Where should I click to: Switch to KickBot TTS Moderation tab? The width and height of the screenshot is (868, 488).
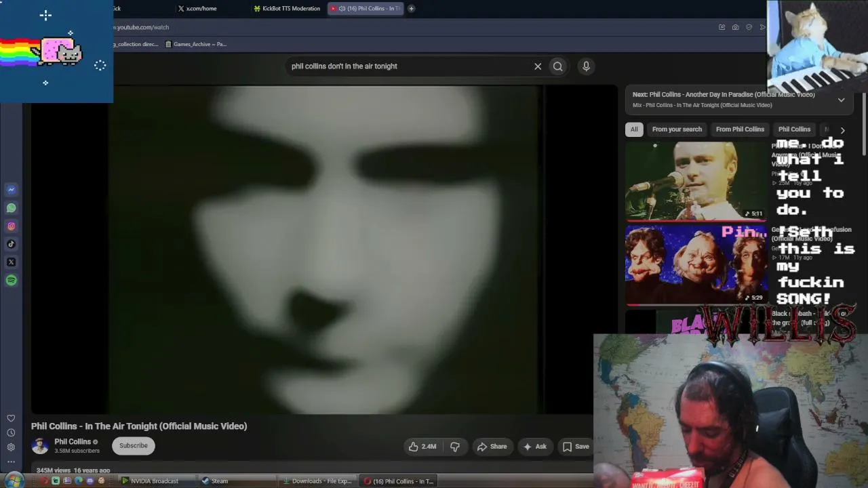click(286, 9)
